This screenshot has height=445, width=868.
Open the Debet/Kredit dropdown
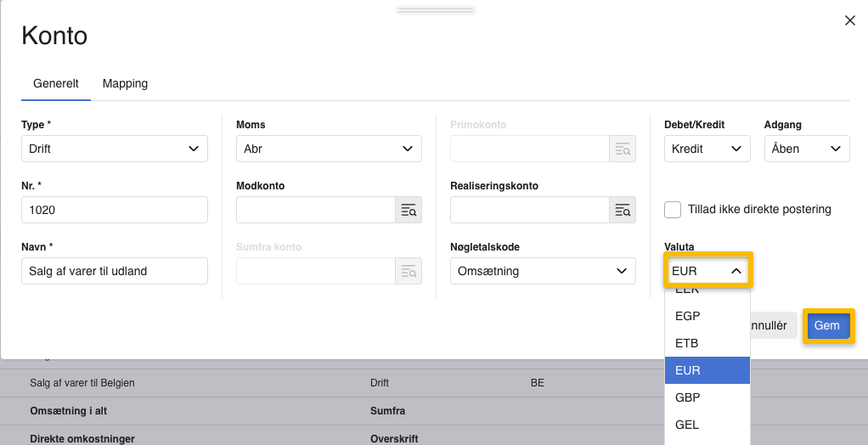(x=707, y=149)
